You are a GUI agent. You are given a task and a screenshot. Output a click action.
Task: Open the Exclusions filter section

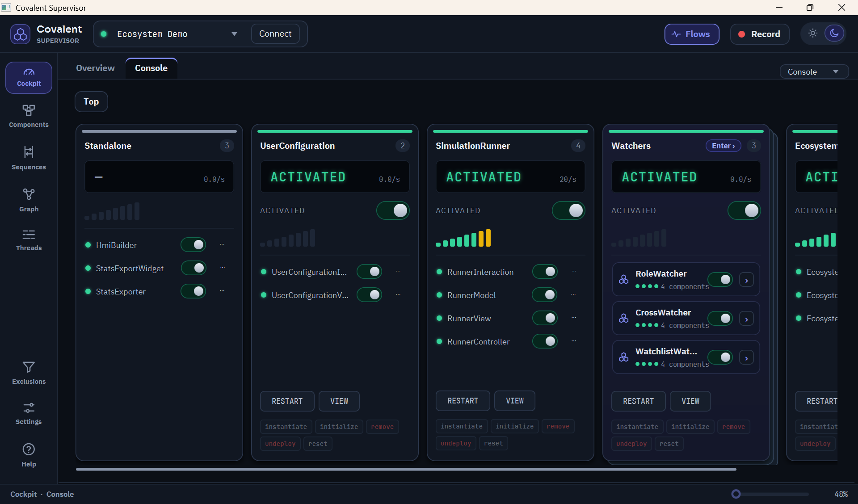click(29, 373)
